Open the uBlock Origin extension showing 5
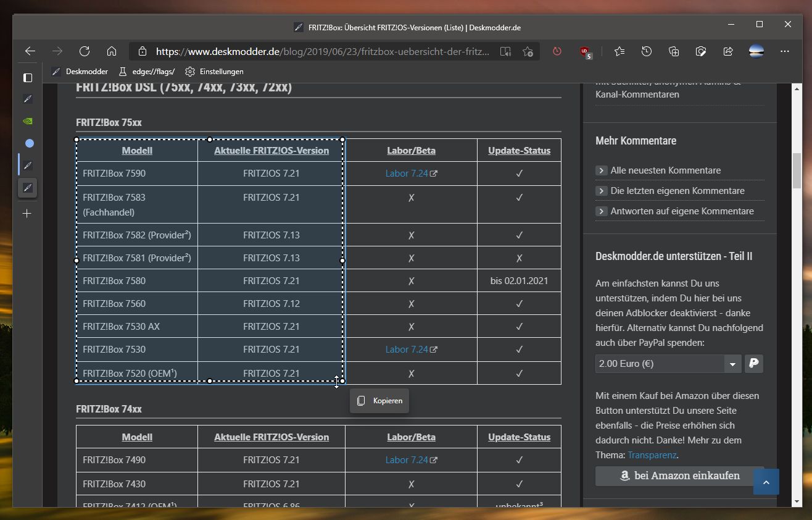 click(x=585, y=52)
